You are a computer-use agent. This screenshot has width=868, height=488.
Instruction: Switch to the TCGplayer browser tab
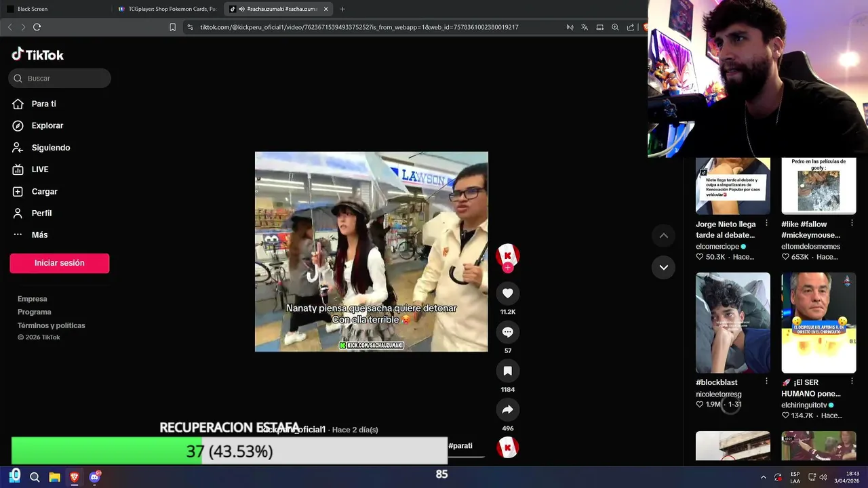tap(167, 9)
